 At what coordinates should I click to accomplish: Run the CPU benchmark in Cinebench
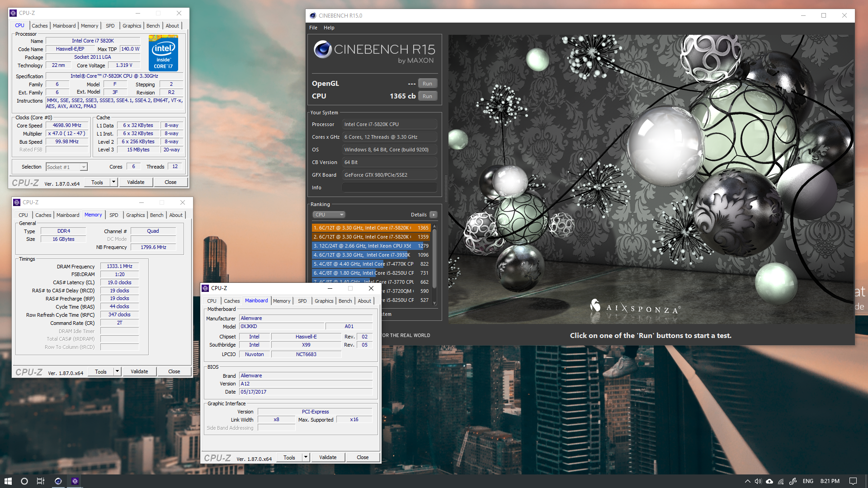coord(427,96)
